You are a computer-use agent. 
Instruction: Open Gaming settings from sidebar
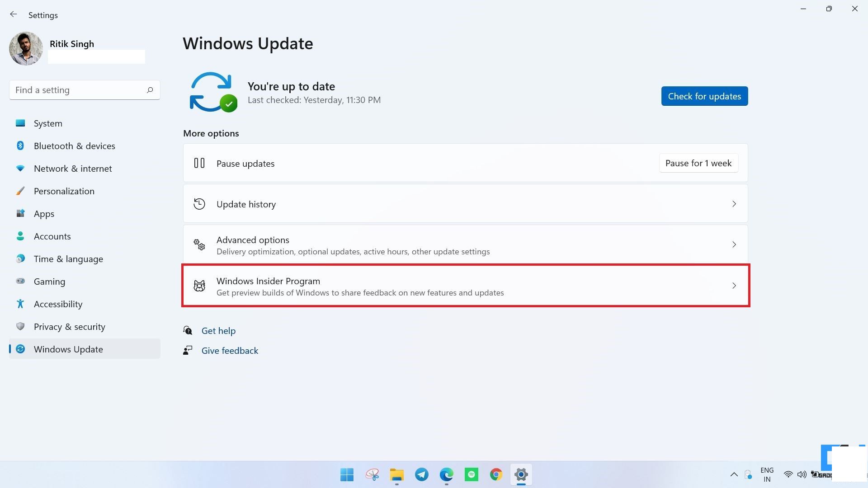(x=50, y=281)
